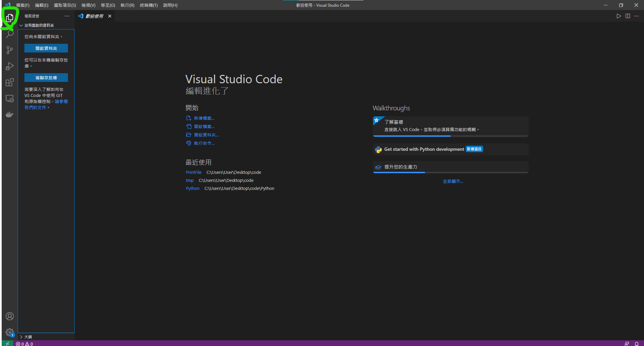Open the Explorer view in activity bar
The image size is (644, 346).
tap(10, 18)
